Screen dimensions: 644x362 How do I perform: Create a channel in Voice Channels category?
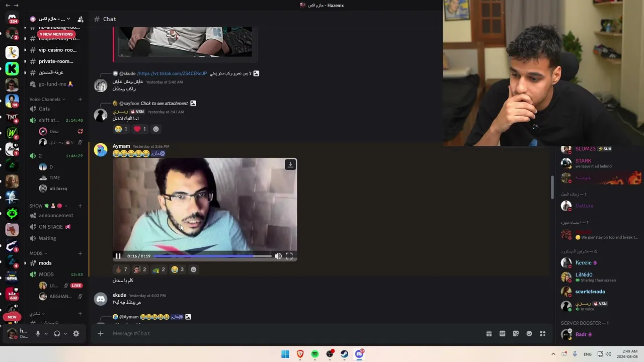[80, 100]
